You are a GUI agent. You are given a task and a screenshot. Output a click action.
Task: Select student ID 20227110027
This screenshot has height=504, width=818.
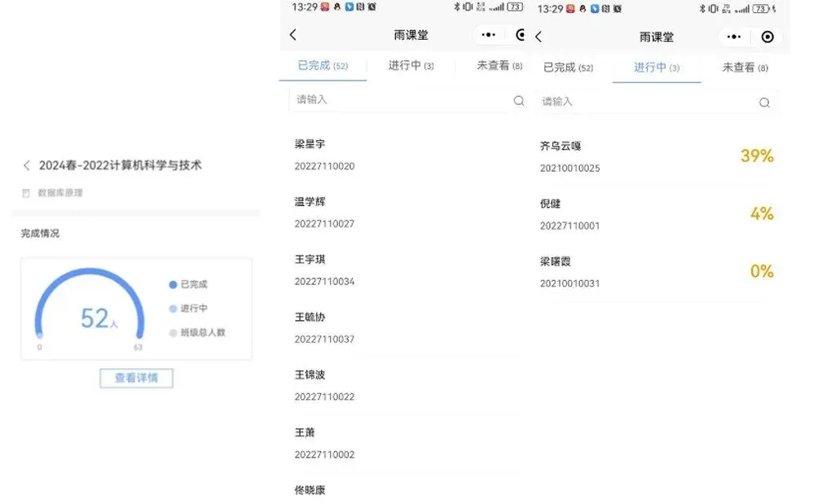[324, 224]
